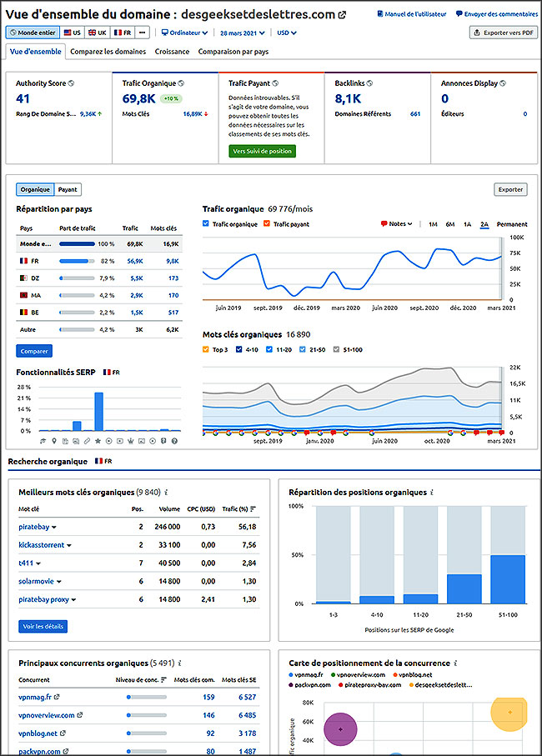542x756 pixels.
Task: Click Exporter vers PDF button
Action: click(x=504, y=33)
